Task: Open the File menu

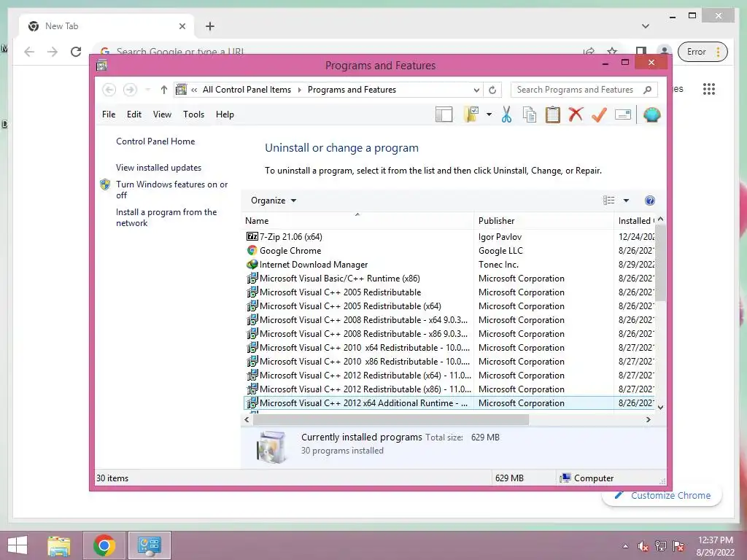Action: tap(109, 114)
